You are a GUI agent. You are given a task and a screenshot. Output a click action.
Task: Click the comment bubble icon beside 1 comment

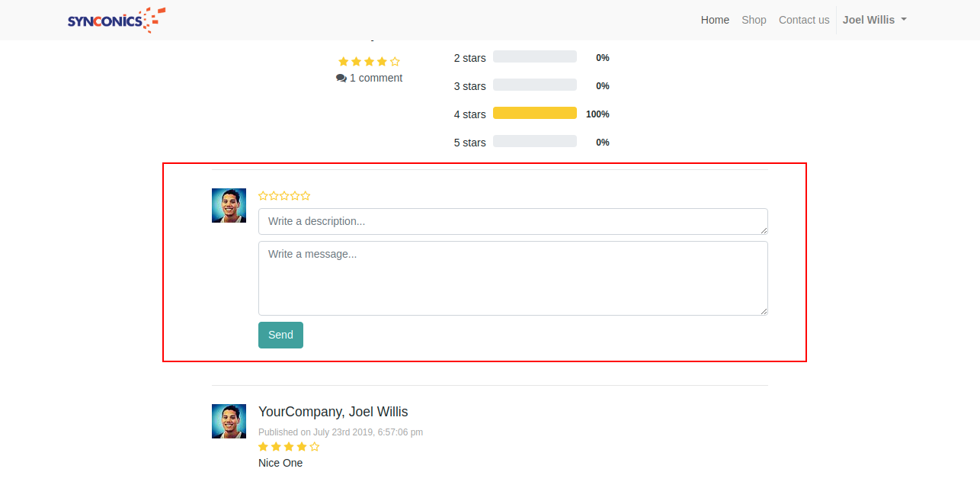[341, 79]
